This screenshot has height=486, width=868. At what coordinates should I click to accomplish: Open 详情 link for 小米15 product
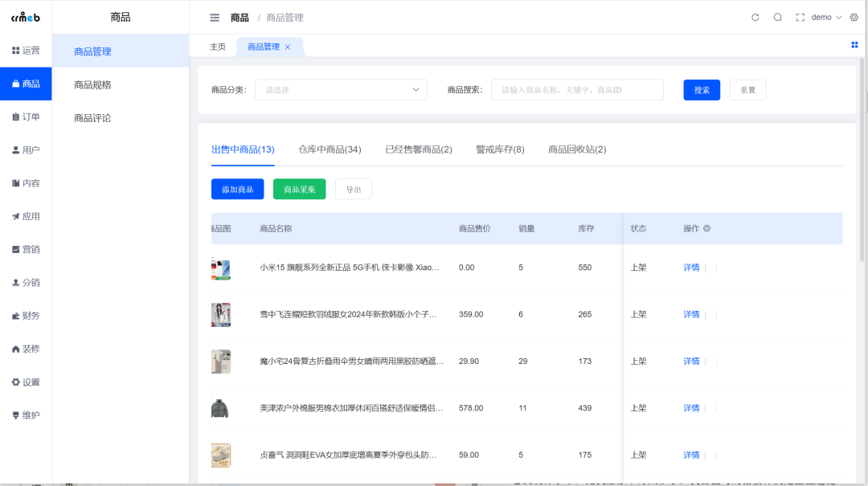[690, 267]
